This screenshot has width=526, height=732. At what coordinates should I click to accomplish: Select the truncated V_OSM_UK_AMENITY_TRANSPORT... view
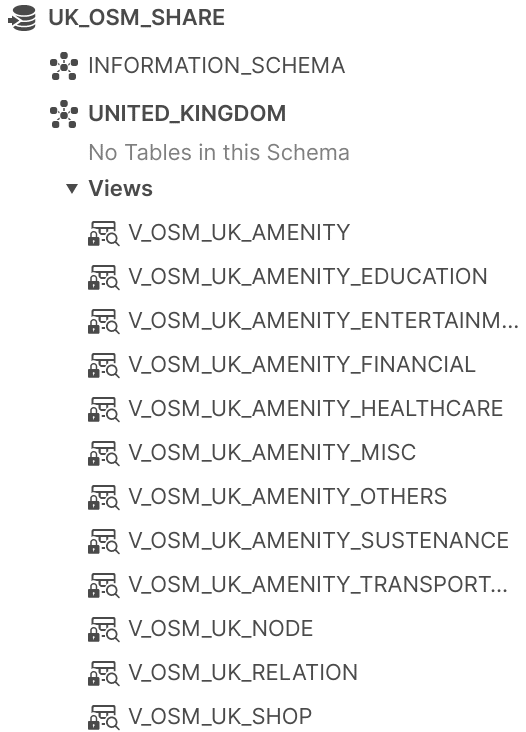point(318,584)
